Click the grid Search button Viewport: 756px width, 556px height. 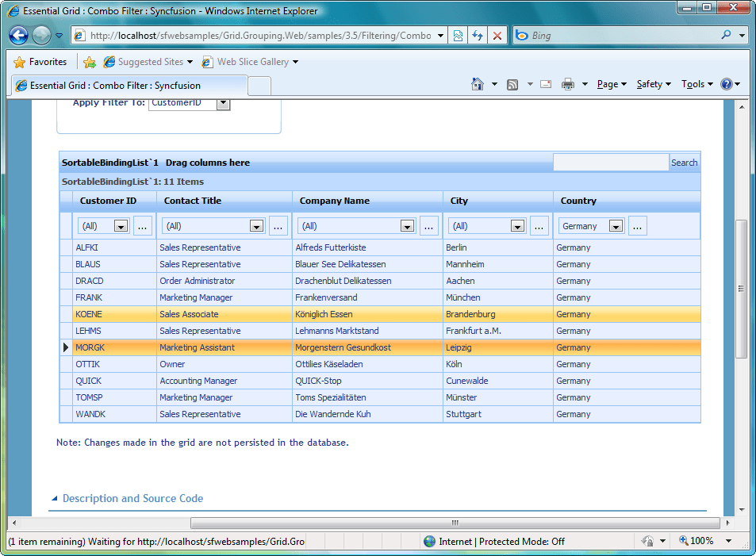[x=684, y=162]
